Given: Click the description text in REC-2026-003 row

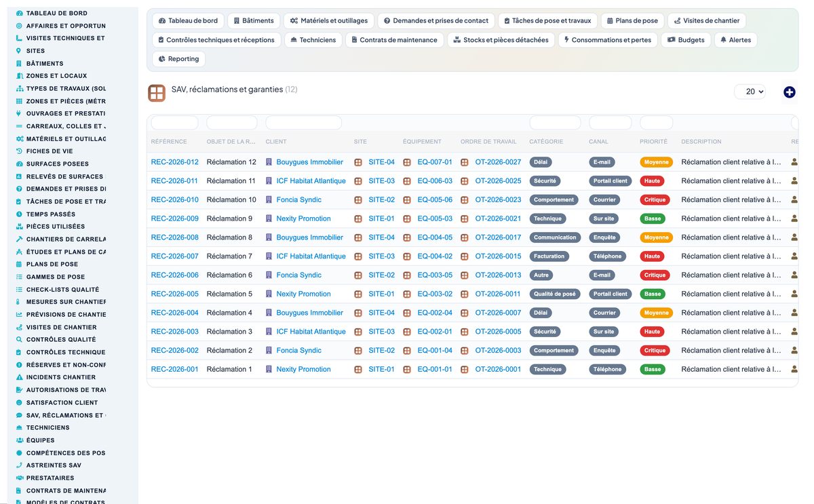Looking at the screenshot, I should 731,332.
